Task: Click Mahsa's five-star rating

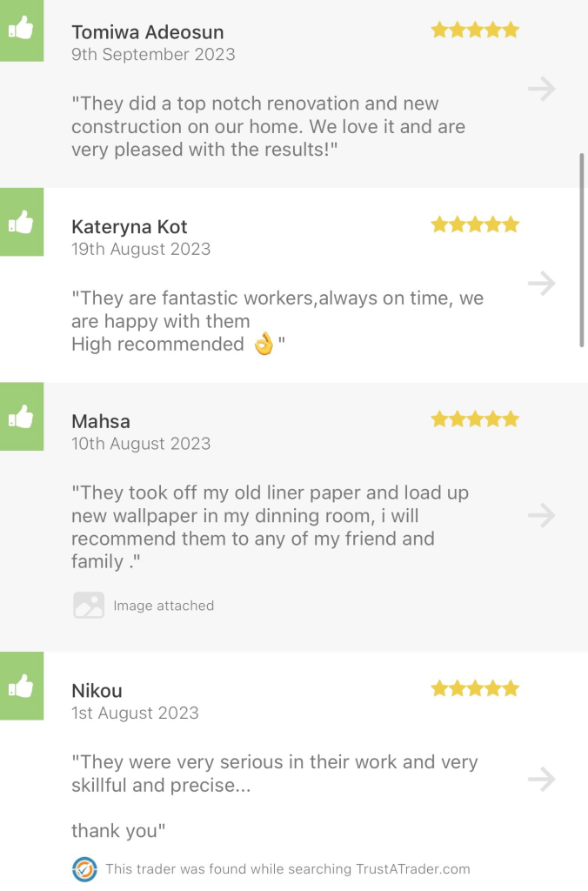Action: pyautogui.click(x=475, y=419)
